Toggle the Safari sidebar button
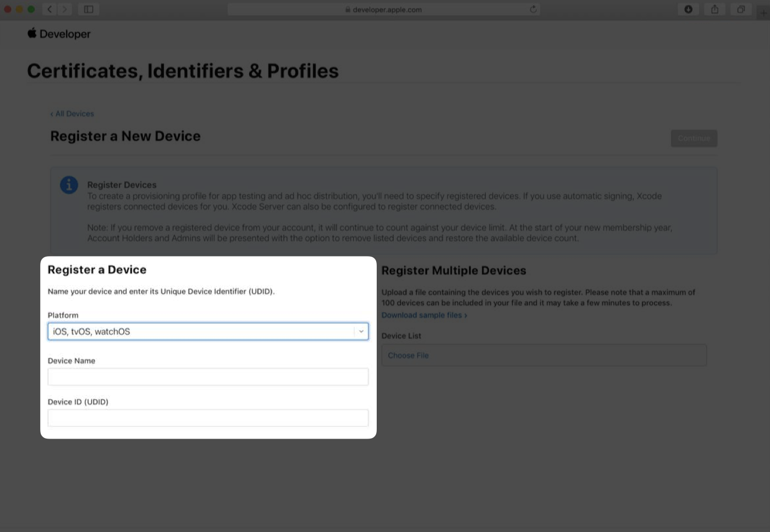This screenshot has width=770, height=532. (89, 9)
